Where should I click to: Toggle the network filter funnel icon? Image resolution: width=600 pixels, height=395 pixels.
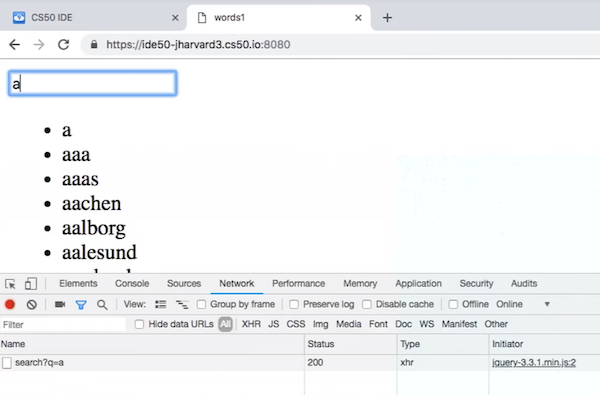(81, 305)
